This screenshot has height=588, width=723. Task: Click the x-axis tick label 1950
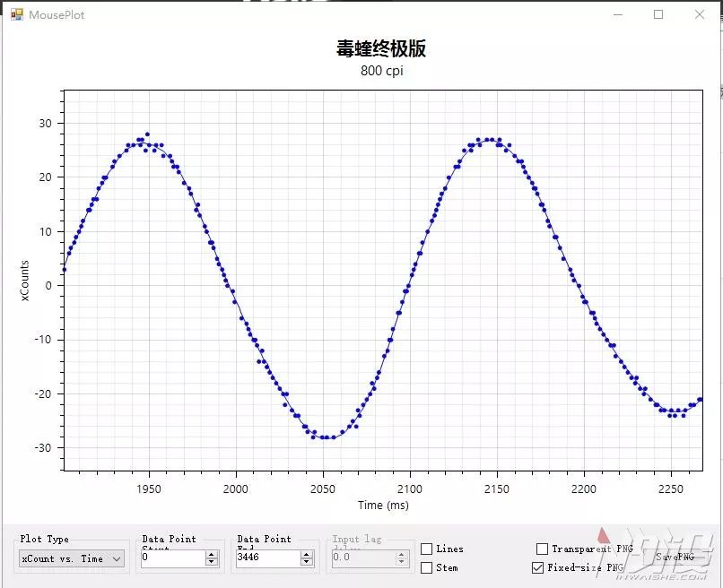[x=149, y=489]
